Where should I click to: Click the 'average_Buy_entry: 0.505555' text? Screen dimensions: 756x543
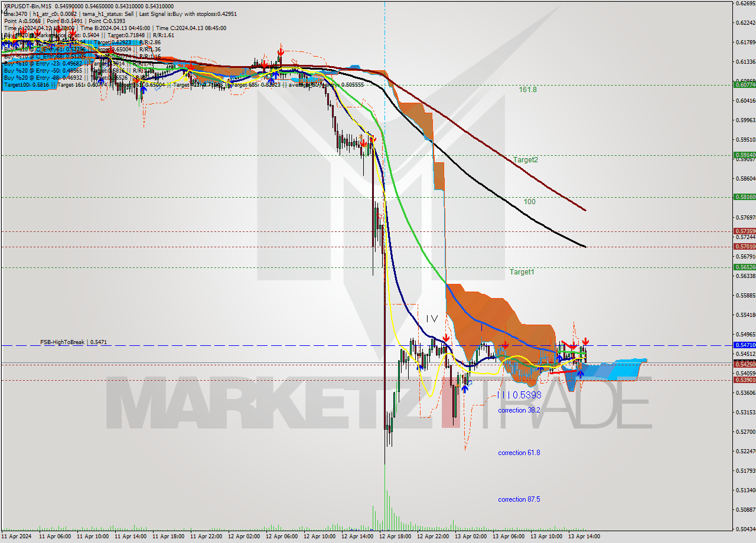tap(327, 85)
